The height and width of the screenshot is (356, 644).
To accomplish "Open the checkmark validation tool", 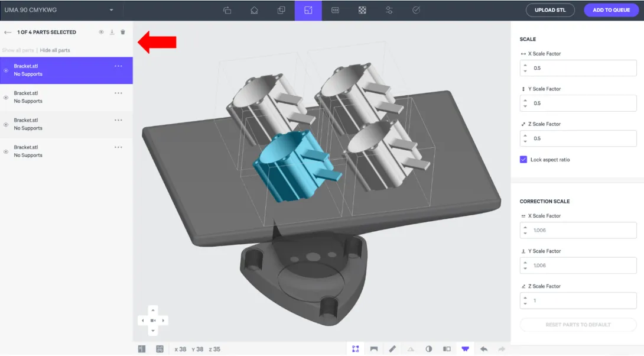I will 416,10.
